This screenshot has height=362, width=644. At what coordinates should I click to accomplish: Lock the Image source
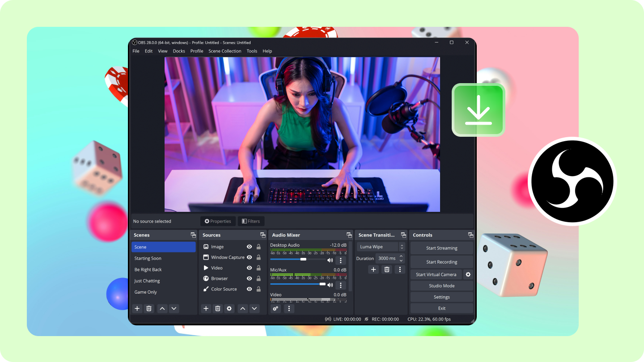point(258,247)
